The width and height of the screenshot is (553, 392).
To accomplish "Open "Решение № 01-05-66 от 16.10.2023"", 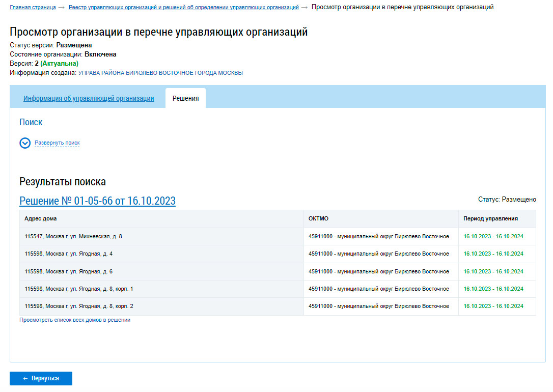I will pyautogui.click(x=97, y=201).
